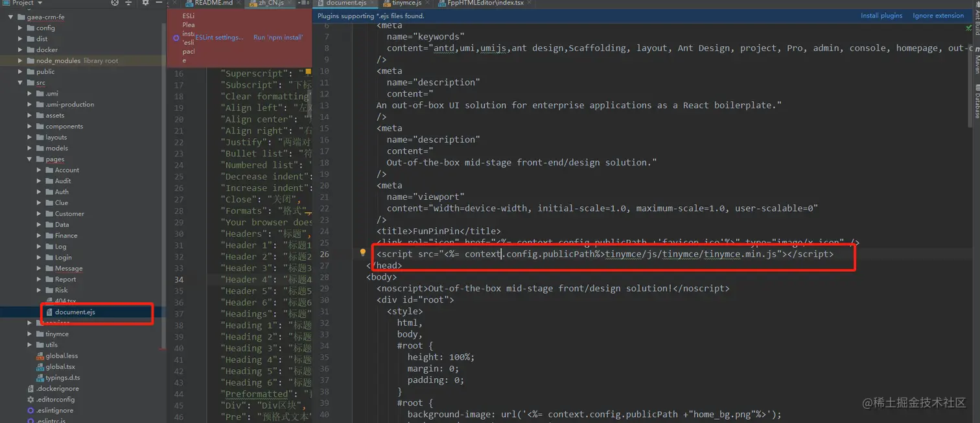The height and width of the screenshot is (423, 980).
Task: Click the Install plugins link
Action: [881, 16]
